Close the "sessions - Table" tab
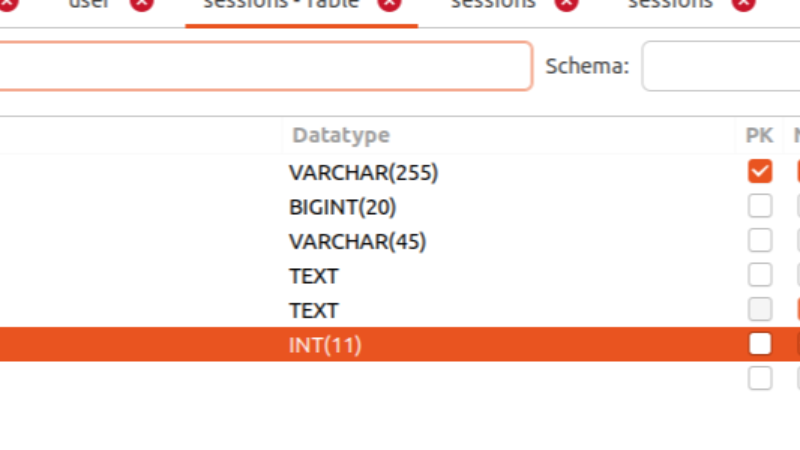800x450 pixels. click(389, 3)
